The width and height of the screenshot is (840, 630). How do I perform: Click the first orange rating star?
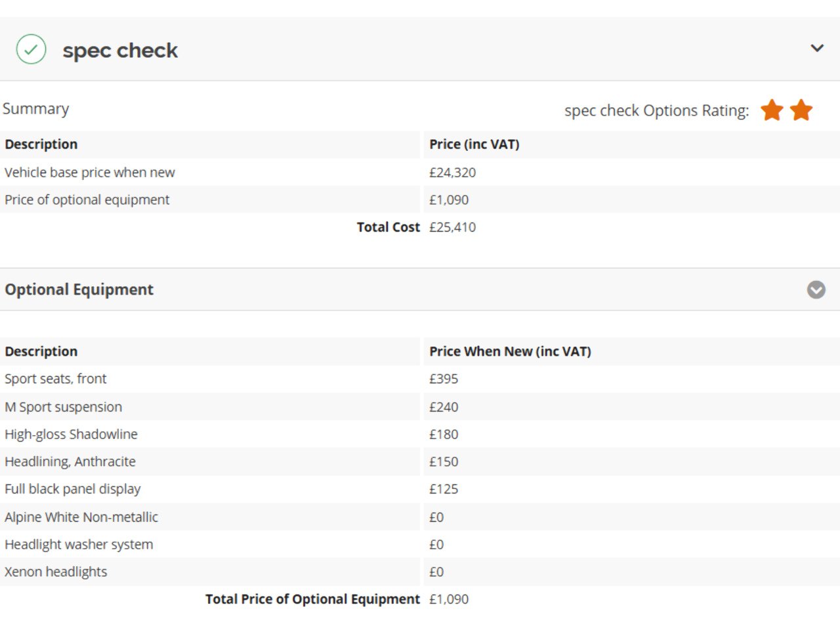pyautogui.click(x=772, y=110)
